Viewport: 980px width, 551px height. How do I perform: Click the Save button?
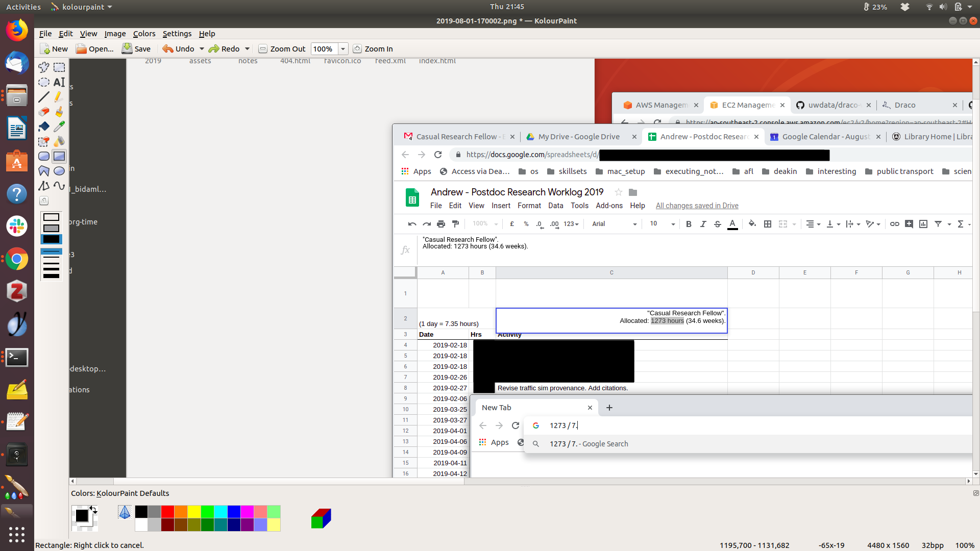point(136,49)
